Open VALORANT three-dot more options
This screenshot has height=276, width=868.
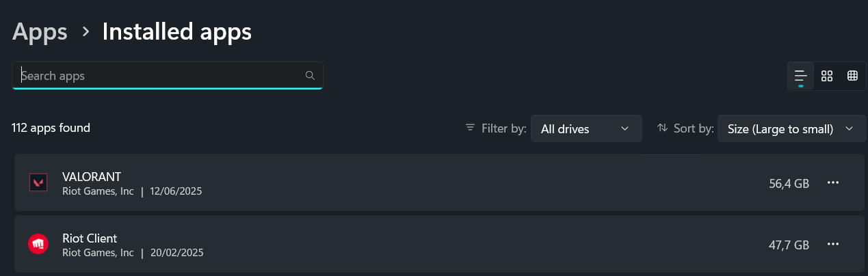point(832,182)
